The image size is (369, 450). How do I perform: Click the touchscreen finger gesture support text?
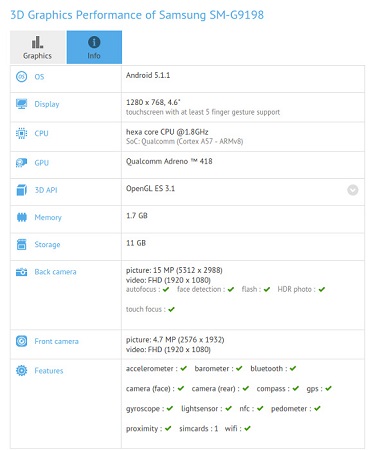tap(203, 112)
